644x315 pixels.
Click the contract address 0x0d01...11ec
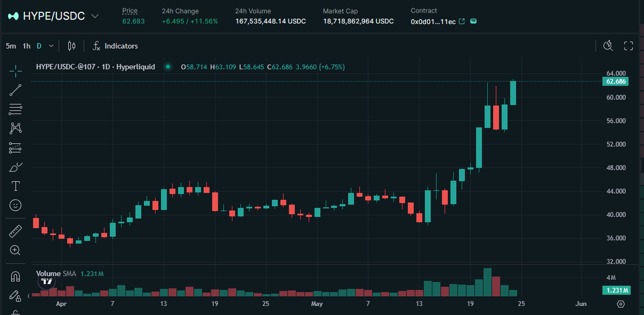pos(433,21)
